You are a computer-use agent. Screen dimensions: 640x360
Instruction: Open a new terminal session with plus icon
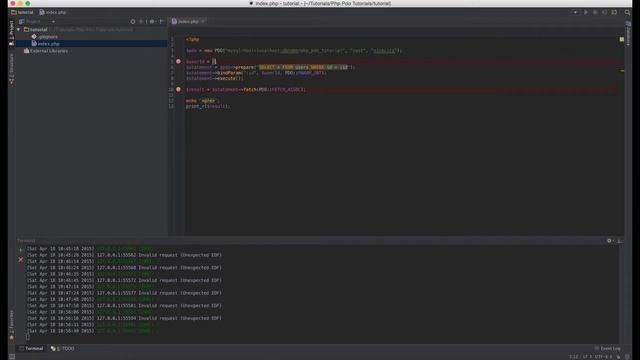[20, 250]
